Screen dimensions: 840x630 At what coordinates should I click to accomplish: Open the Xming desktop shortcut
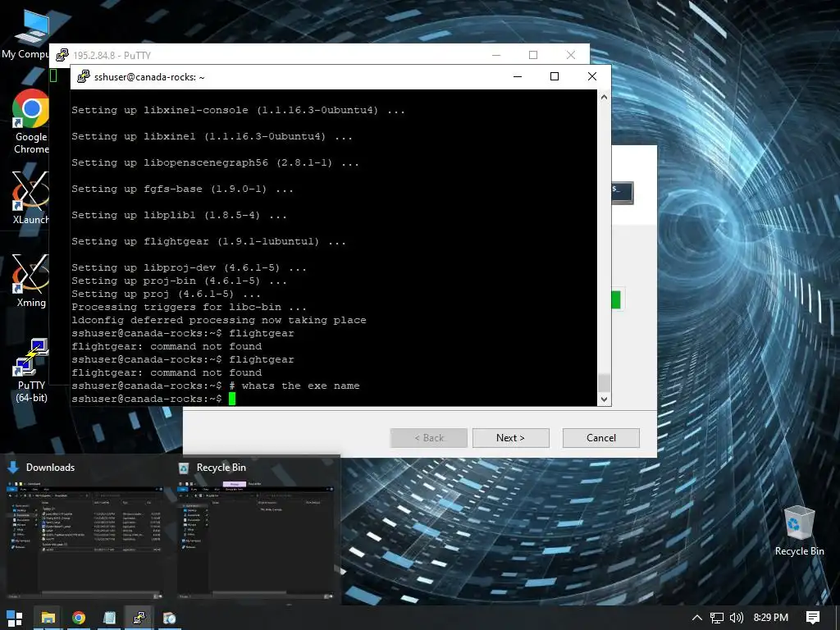30,281
